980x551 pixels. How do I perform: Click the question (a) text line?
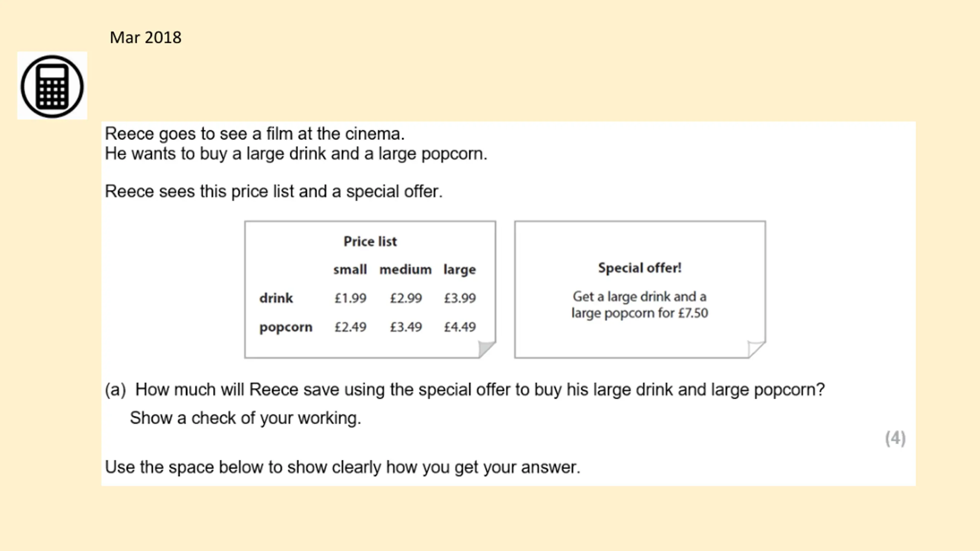pyautogui.click(x=465, y=390)
